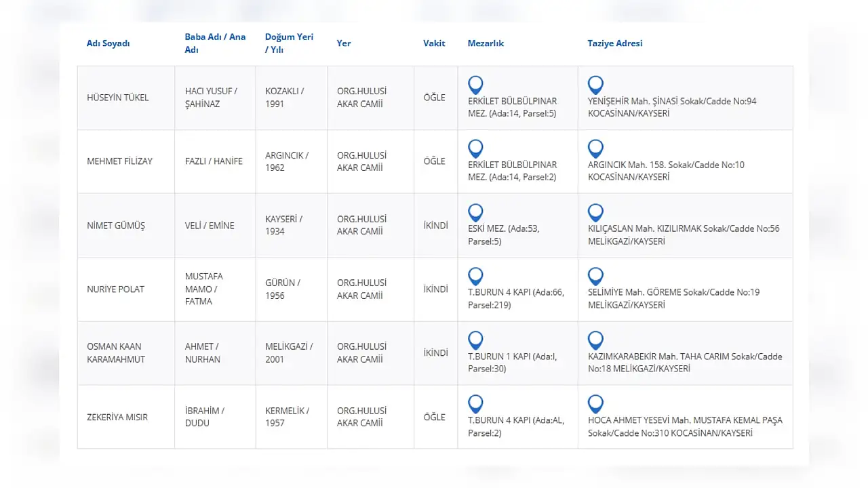Click the Mezarlık column header
This screenshot has width=868, height=488.
[486, 43]
